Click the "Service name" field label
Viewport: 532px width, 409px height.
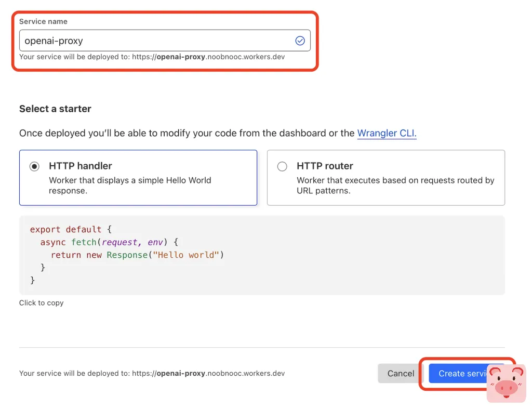point(43,21)
